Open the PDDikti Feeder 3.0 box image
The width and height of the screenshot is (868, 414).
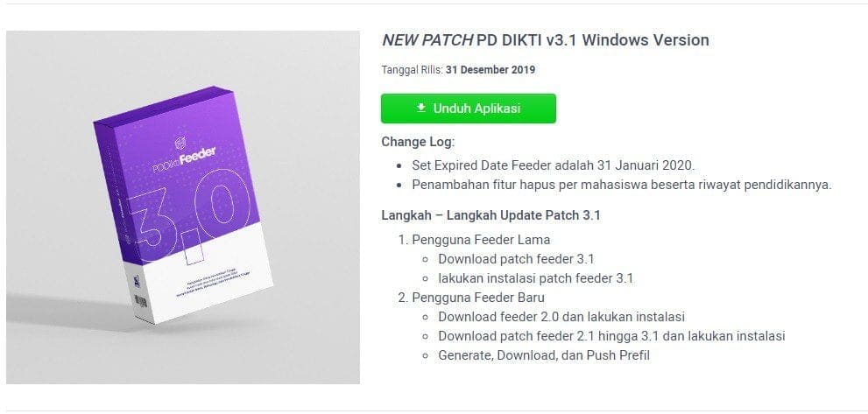[x=183, y=207]
